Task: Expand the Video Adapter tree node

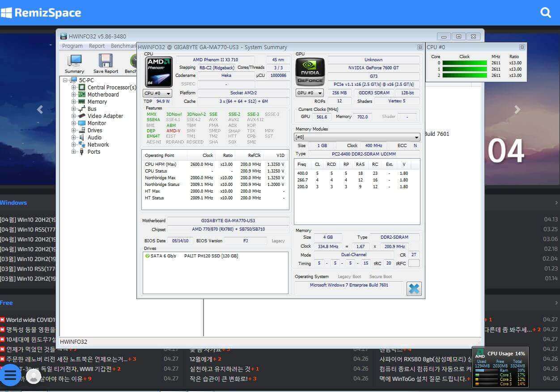Action: coord(74,116)
